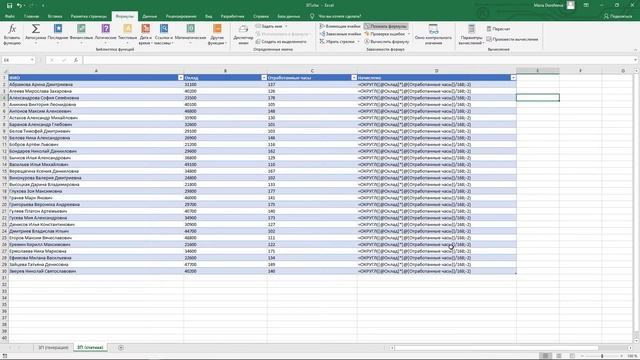
Task: Open the Name Manager
Action: pos(243,34)
